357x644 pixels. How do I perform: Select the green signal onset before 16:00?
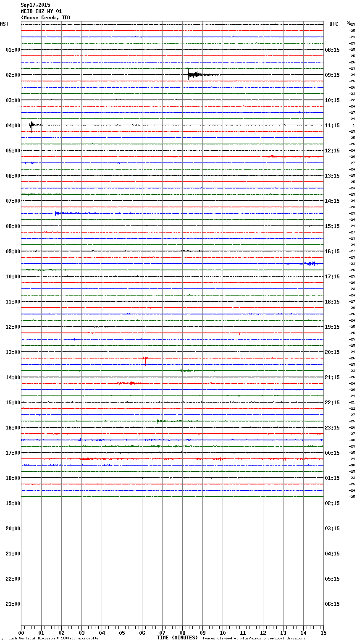tap(159, 421)
